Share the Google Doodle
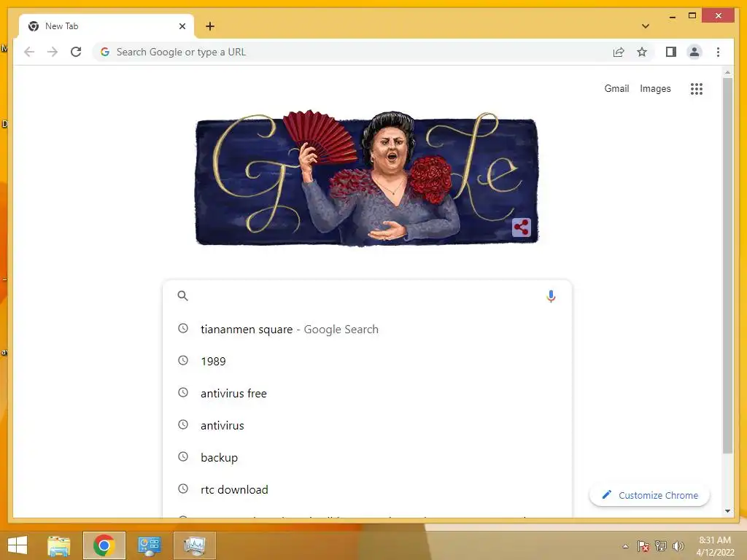 [x=521, y=227]
